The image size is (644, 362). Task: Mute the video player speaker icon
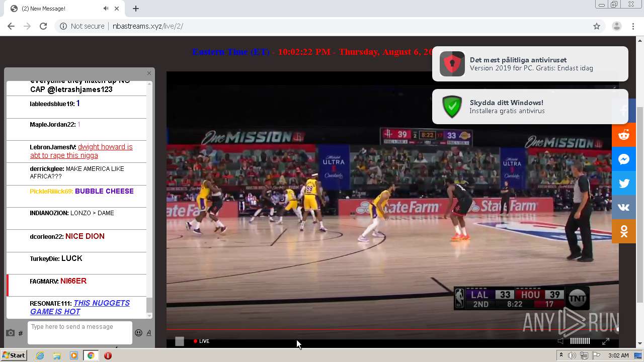560,341
